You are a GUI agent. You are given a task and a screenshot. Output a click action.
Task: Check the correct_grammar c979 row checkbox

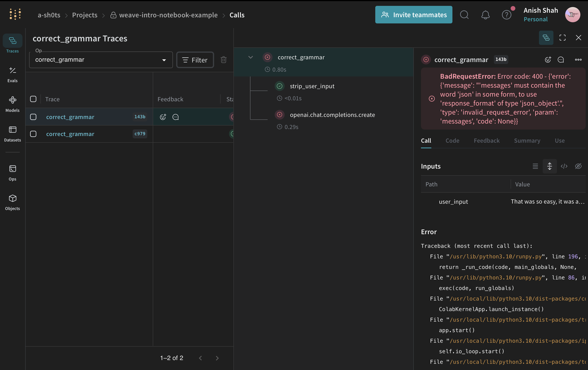(33, 134)
